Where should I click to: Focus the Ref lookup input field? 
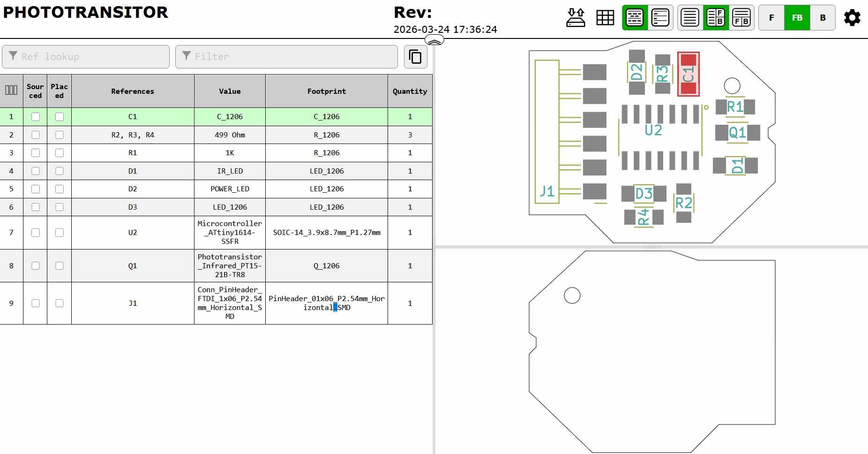tap(86, 57)
